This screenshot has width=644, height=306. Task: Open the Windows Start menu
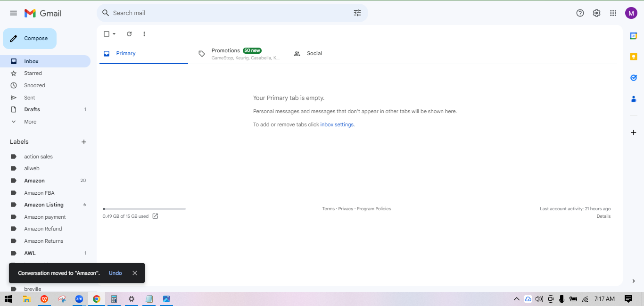point(8,299)
